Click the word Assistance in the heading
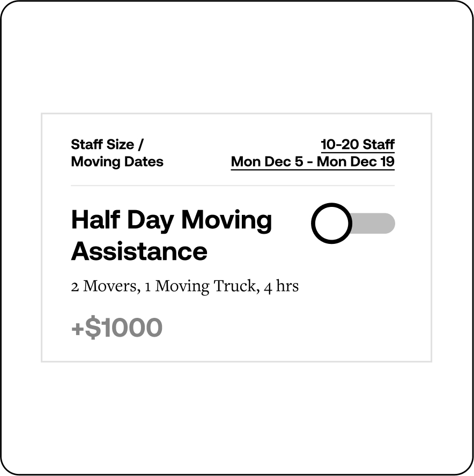Viewport: 474px width, 476px height. [139, 251]
